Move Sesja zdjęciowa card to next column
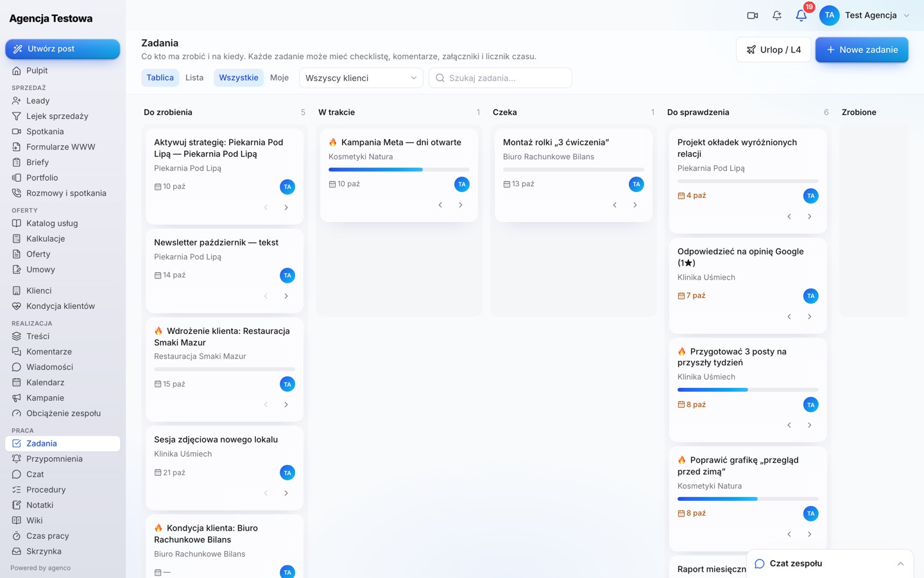The width and height of the screenshot is (924, 578). coord(286,493)
